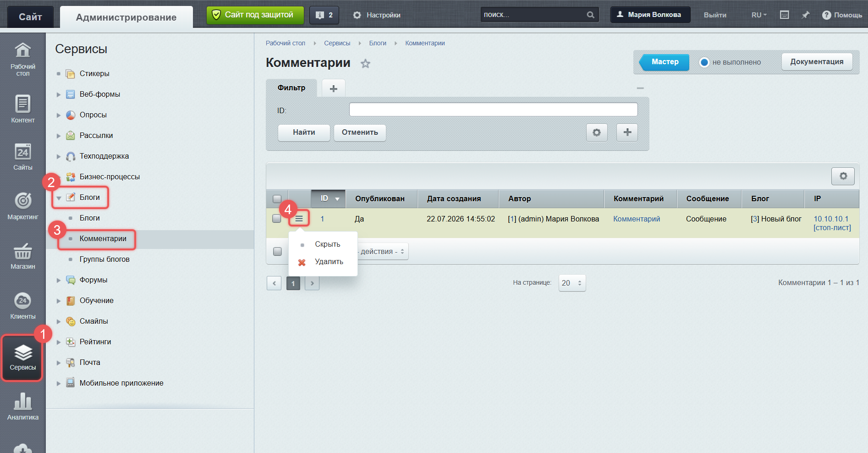Go to next page arrow in pagination
The width and height of the screenshot is (868, 453).
[312, 283]
